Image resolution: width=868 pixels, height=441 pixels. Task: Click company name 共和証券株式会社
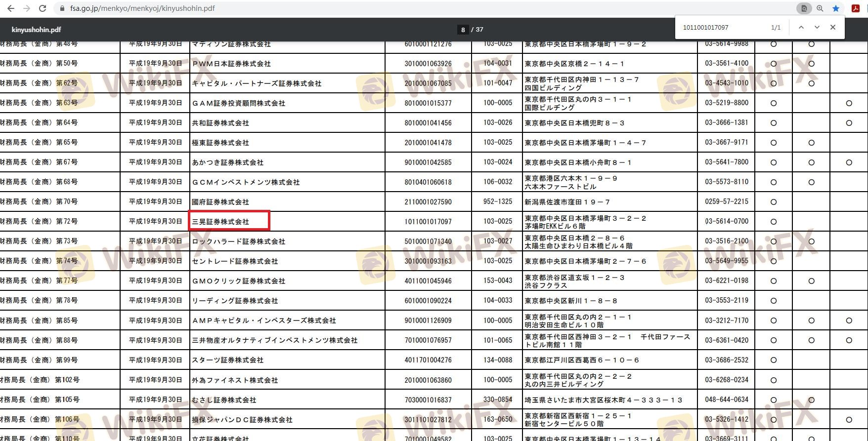coord(220,123)
